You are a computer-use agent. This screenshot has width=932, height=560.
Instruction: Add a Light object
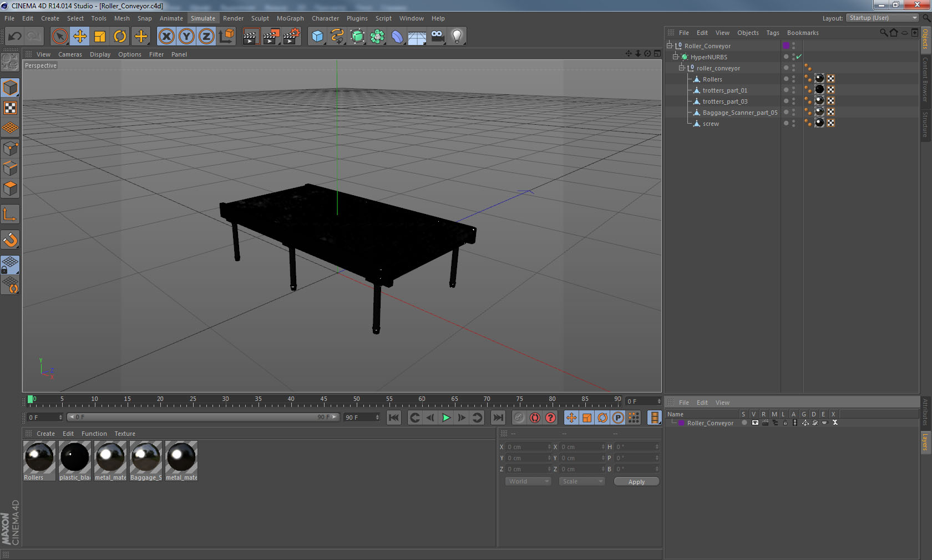coord(457,37)
